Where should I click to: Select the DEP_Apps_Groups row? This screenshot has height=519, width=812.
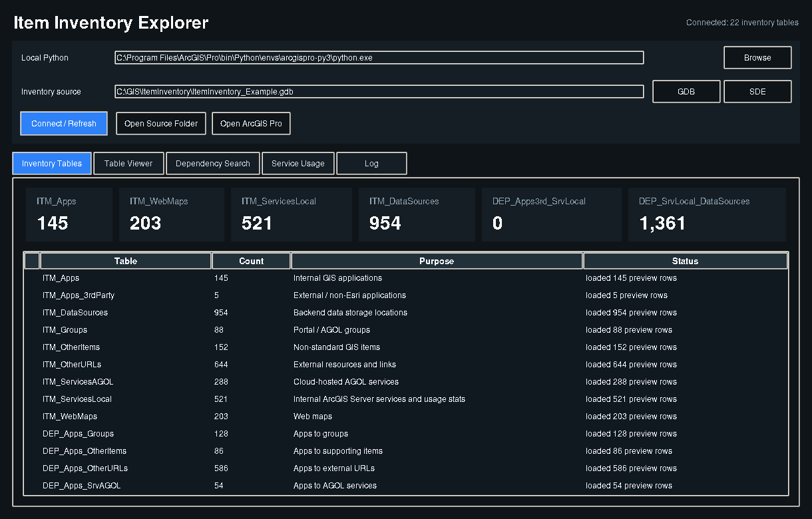point(406,434)
